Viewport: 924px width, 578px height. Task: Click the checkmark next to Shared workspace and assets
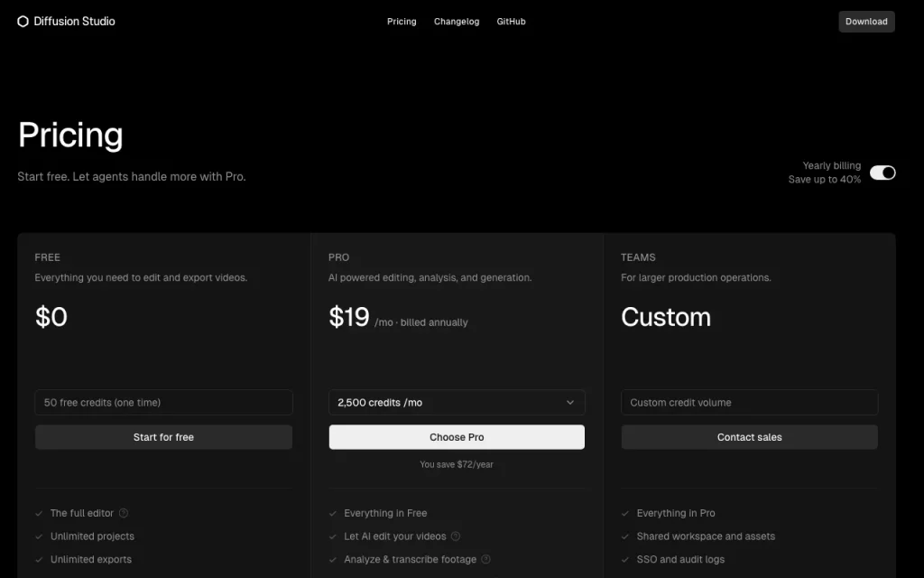tap(625, 536)
